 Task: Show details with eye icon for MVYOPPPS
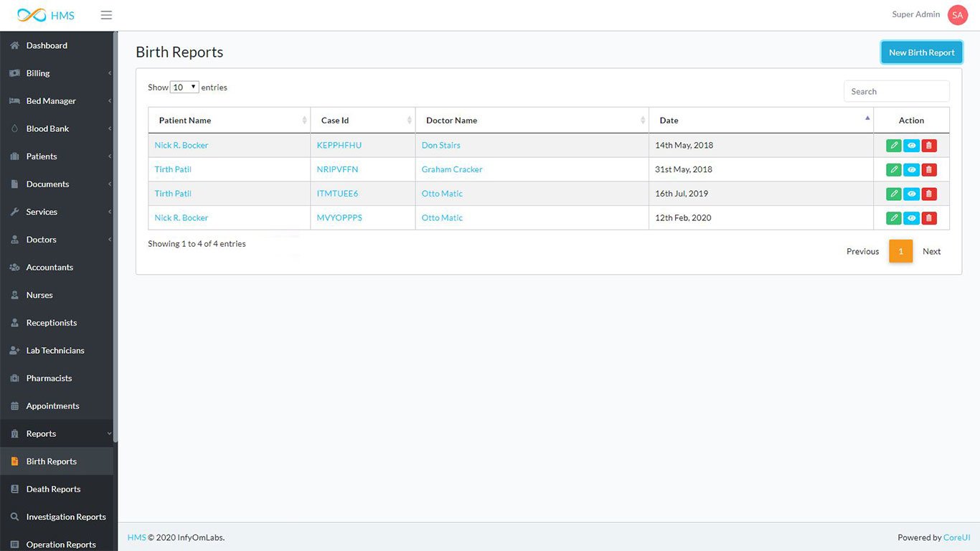pyautogui.click(x=911, y=218)
